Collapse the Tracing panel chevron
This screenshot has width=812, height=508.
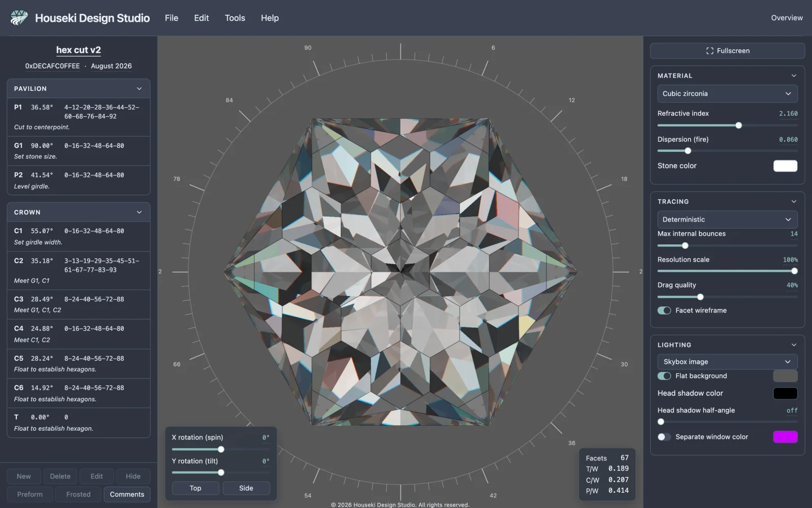point(794,202)
